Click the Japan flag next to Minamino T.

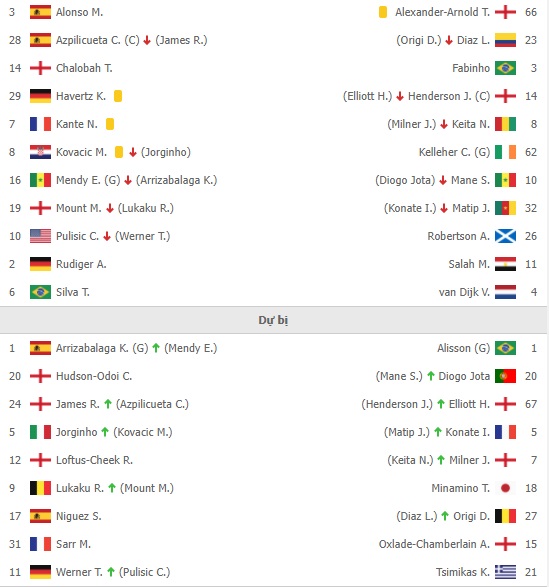tap(505, 488)
